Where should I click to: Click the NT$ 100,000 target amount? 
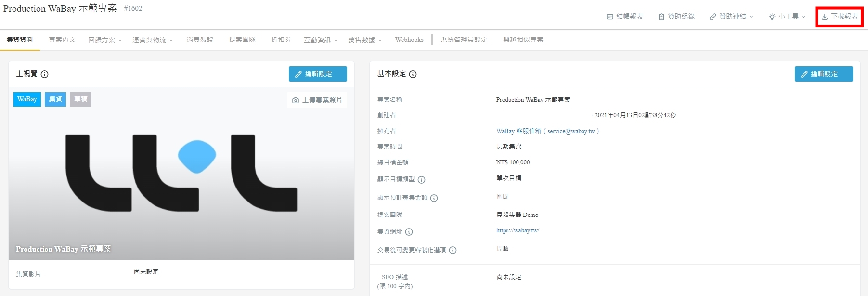(x=513, y=162)
